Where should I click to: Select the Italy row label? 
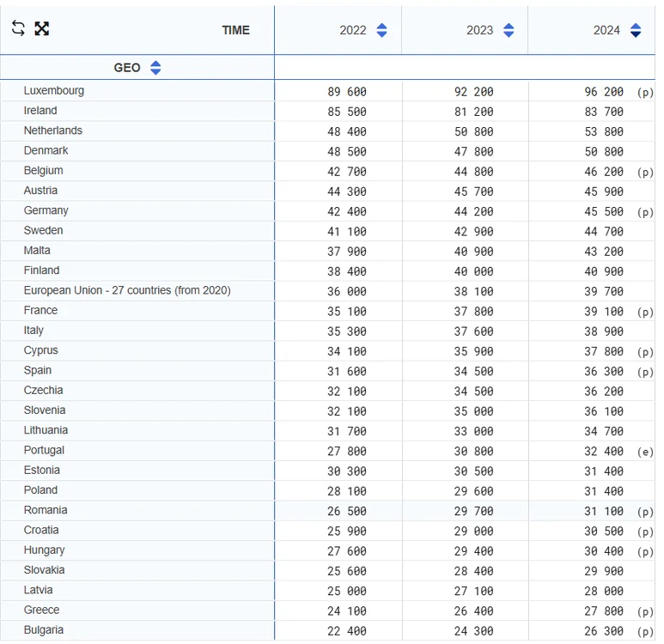pyautogui.click(x=34, y=331)
